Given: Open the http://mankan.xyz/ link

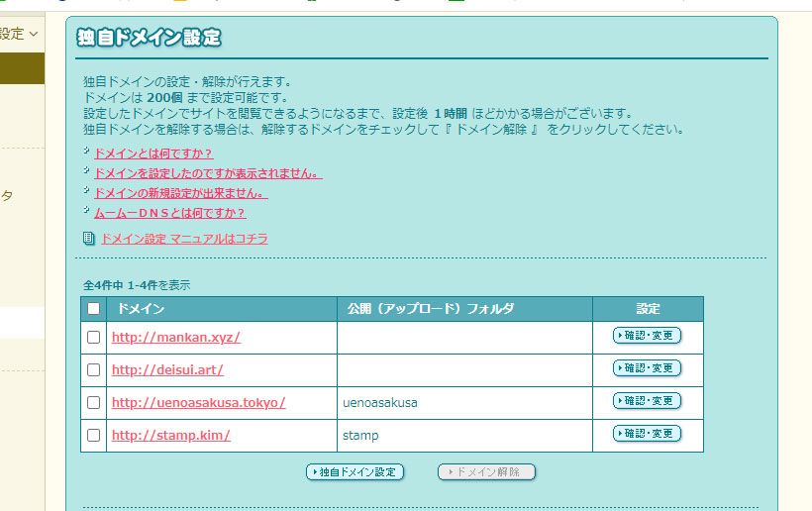Looking at the screenshot, I should pos(176,337).
